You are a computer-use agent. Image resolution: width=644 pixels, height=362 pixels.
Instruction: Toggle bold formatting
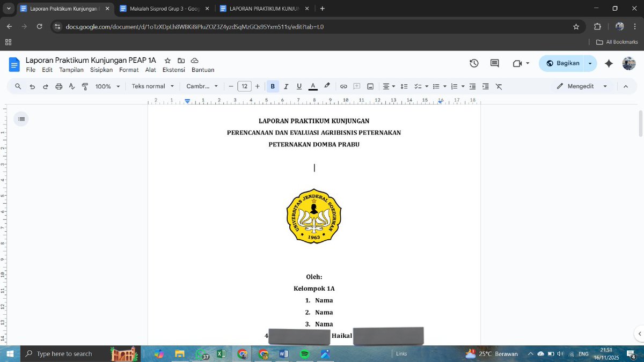tap(273, 86)
